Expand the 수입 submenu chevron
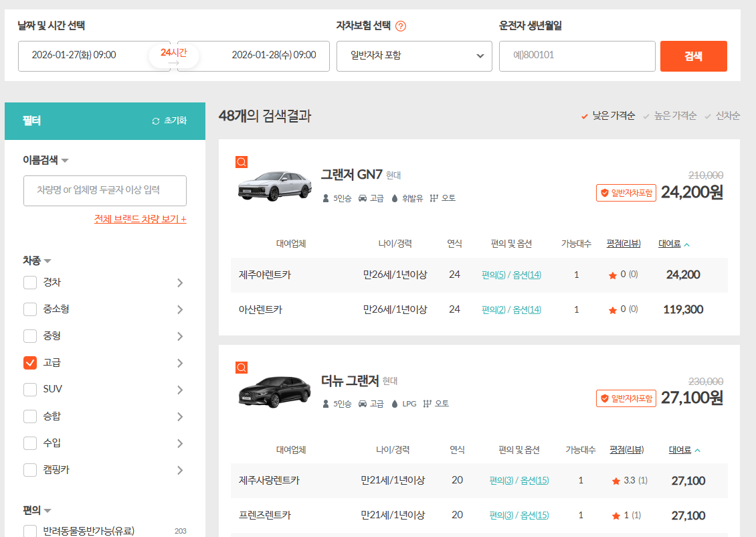Screen dimensions: 756x537 [180, 443]
